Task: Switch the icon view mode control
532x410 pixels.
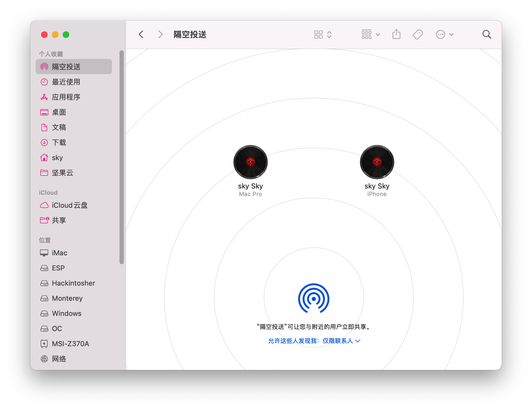Action: 323,34
